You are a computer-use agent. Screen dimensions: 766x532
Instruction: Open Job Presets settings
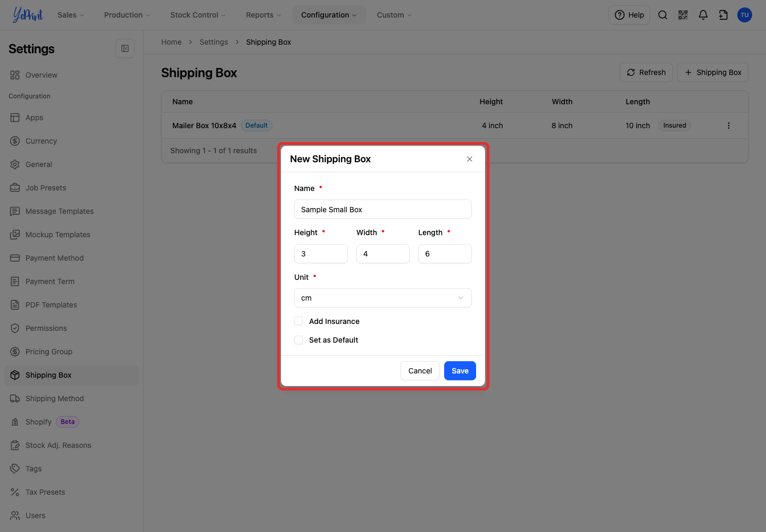click(x=71, y=188)
